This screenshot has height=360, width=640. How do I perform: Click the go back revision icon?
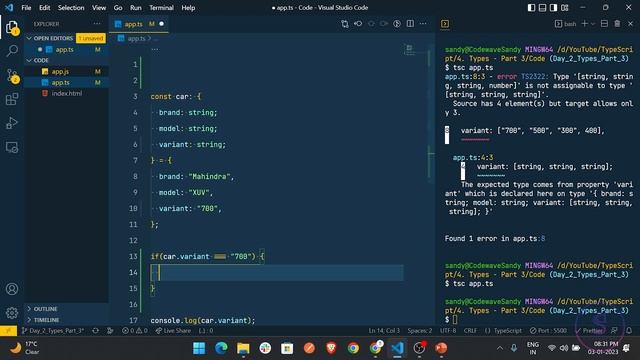tap(358, 24)
